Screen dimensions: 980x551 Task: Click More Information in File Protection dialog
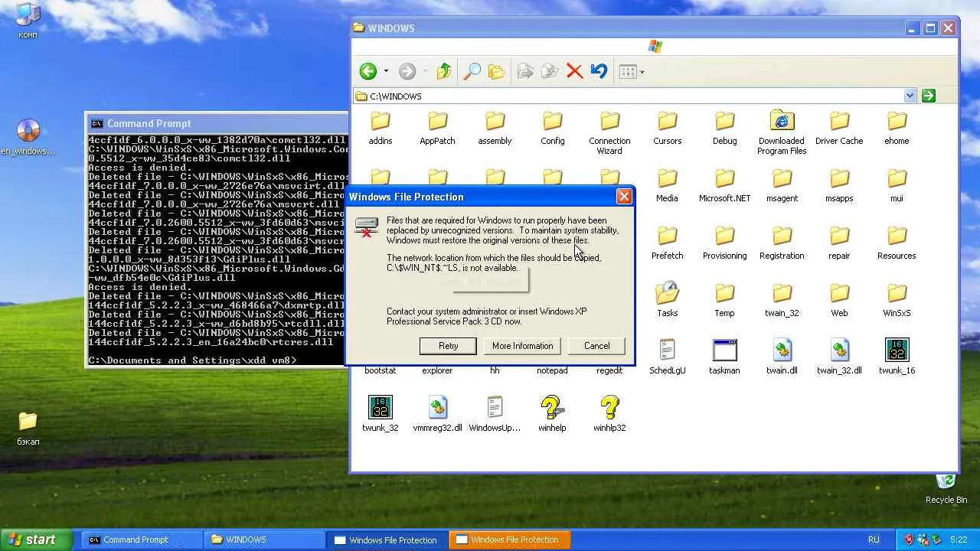point(522,346)
